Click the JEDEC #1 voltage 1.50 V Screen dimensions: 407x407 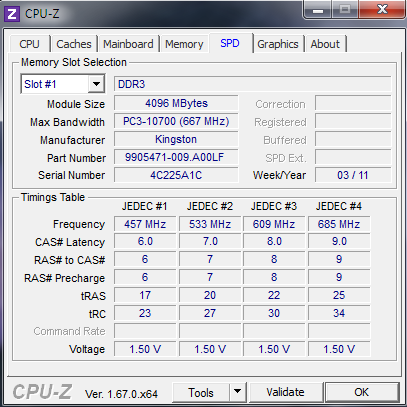point(145,349)
